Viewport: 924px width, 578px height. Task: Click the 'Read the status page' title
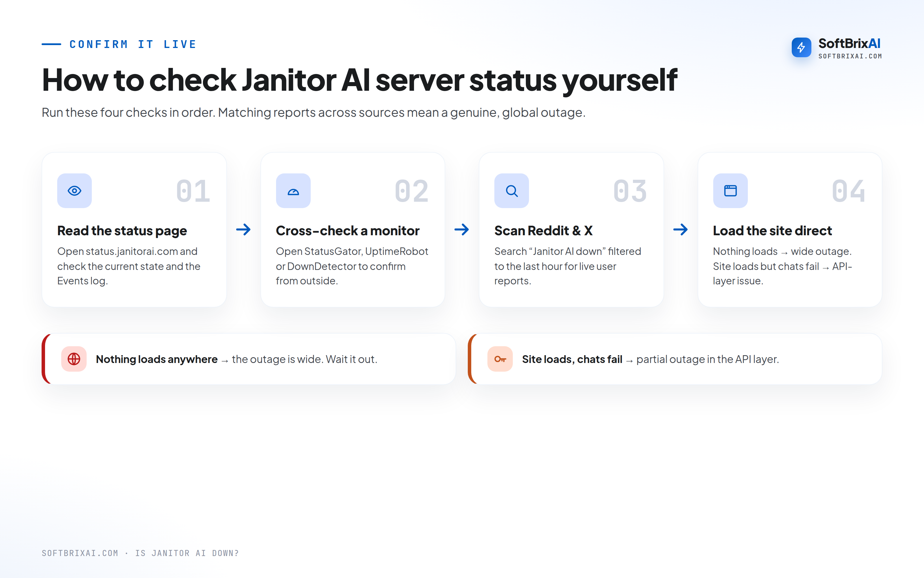122,231
